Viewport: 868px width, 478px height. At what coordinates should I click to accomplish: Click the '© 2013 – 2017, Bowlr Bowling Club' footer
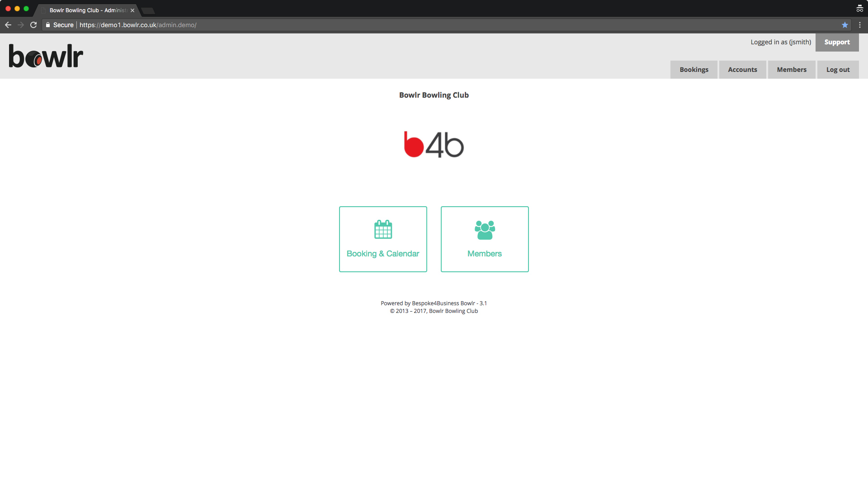click(x=434, y=311)
